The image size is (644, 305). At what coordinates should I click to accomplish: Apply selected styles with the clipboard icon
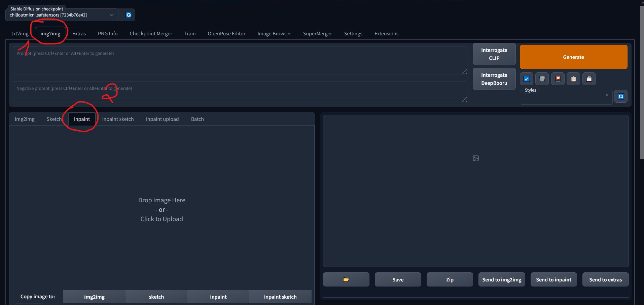pos(573,79)
